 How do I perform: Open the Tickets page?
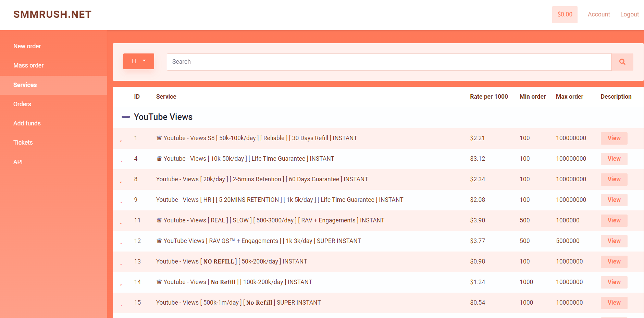[23, 143]
